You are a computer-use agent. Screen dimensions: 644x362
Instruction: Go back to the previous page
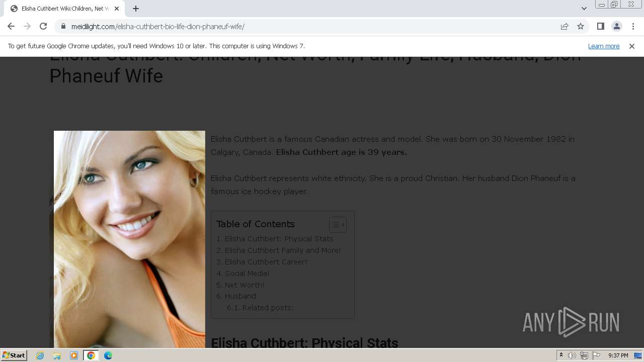(x=11, y=26)
